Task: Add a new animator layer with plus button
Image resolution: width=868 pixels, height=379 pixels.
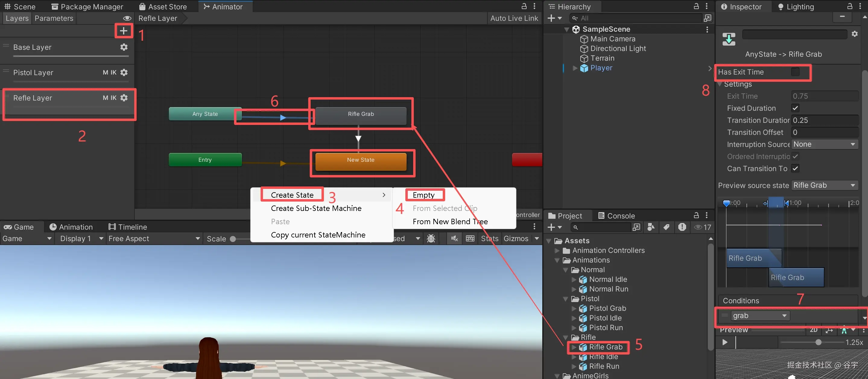Action: coord(124,31)
